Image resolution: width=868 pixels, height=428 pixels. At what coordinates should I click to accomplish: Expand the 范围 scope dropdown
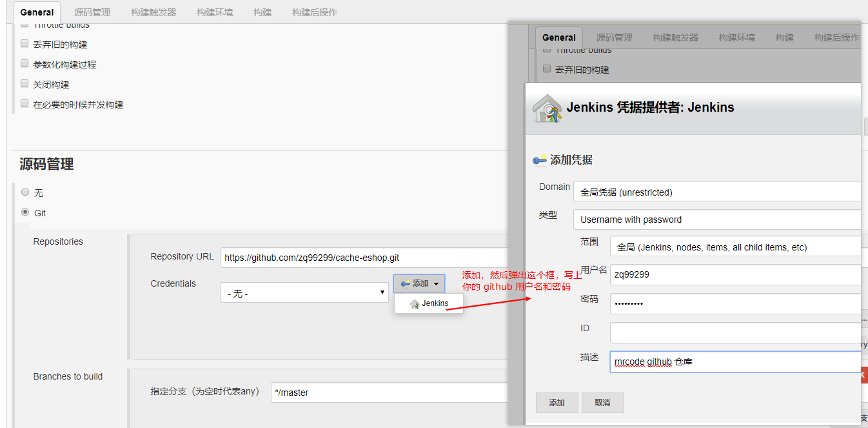coord(735,247)
